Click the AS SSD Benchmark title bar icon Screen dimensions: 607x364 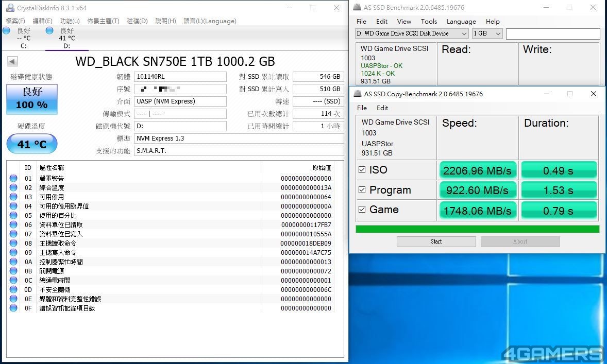click(x=357, y=7)
